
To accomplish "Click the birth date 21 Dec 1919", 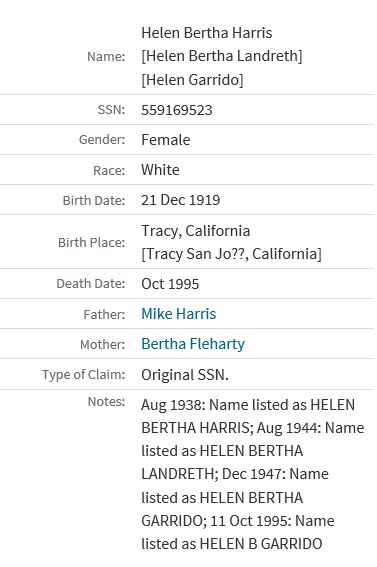I will click(180, 200).
